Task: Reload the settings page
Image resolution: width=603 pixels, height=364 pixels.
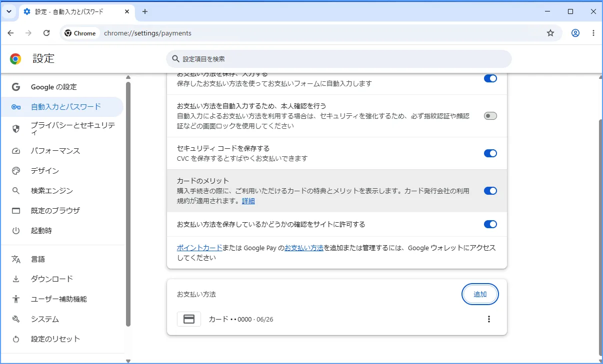Action: coord(46,33)
